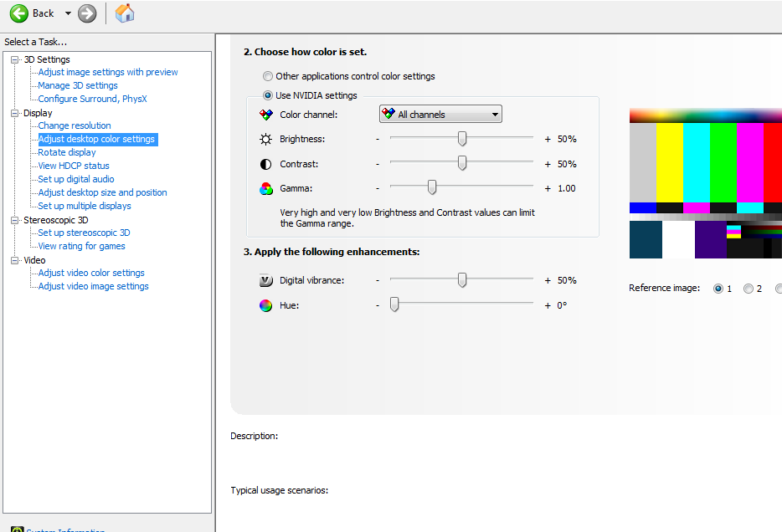Decrease Contrast with the minus button
Screen dimensions: 782x532
pyautogui.click(x=378, y=164)
